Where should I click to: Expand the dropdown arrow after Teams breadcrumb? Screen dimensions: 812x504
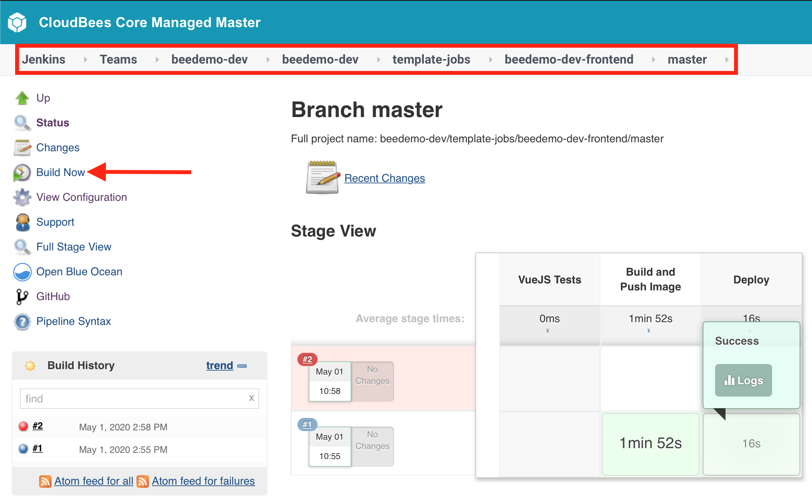tap(157, 59)
